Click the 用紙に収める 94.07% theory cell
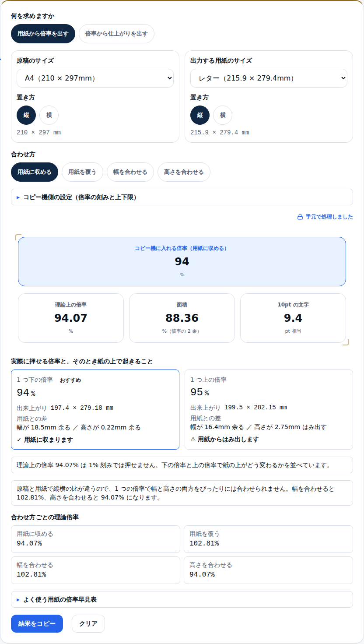This screenshot has width=364, height=644. point(95,539)
